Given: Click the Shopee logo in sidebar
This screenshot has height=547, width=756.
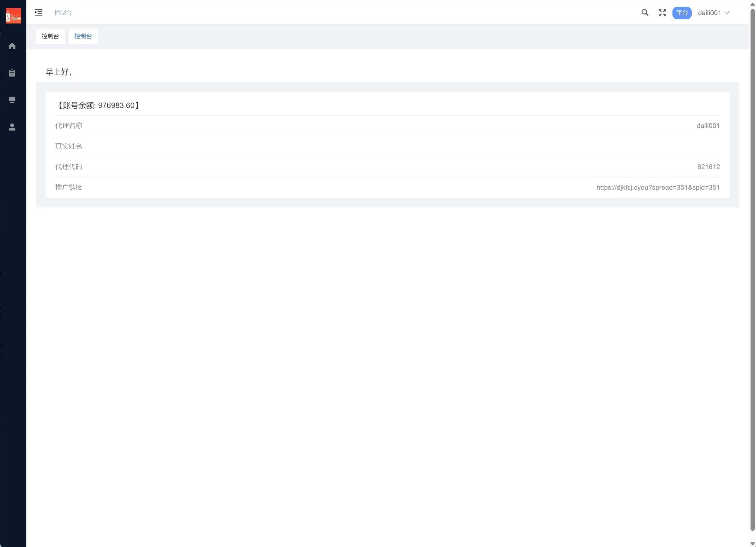Looking at the screenshot, I should coord(13,16).
